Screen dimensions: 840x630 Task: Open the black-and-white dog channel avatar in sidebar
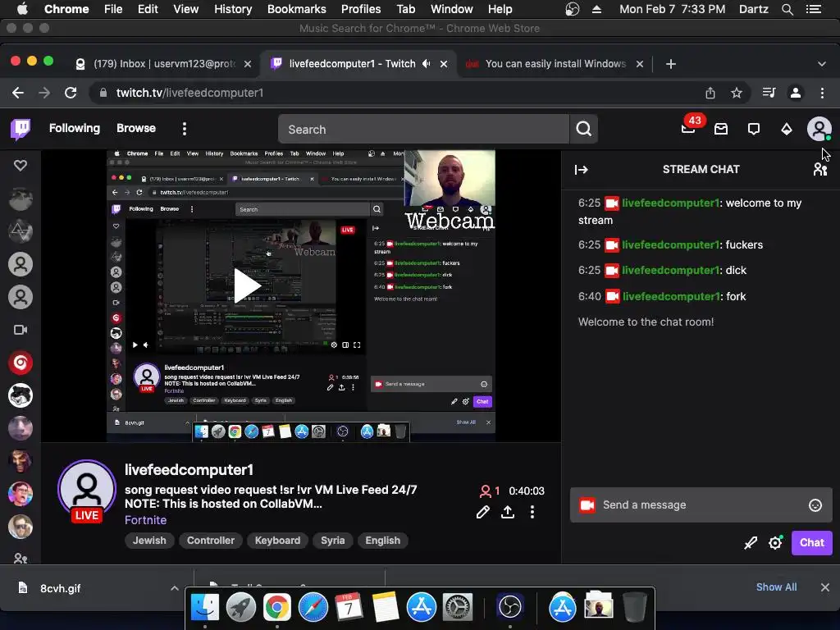coord(21,395)
